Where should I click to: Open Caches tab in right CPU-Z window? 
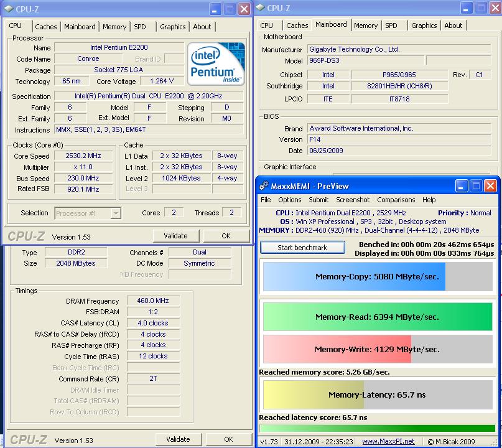point(297,26)
